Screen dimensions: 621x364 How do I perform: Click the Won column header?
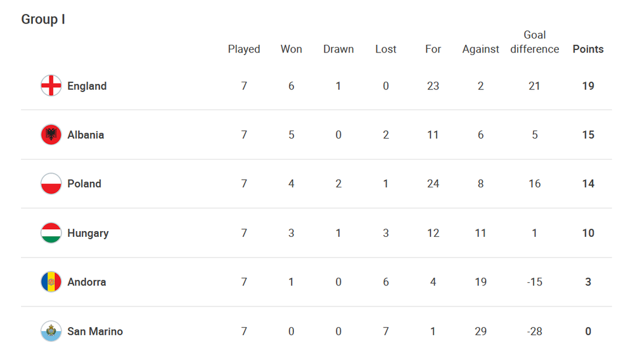tap(291, 49)
